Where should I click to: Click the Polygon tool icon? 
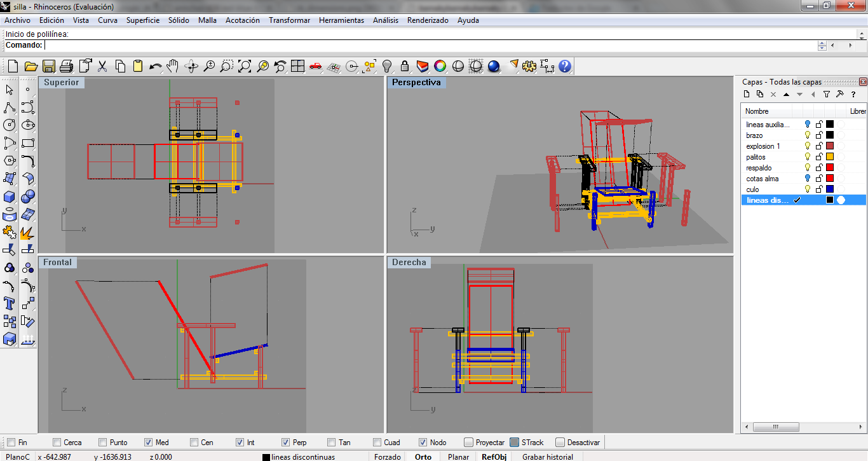tap(10, 161)
